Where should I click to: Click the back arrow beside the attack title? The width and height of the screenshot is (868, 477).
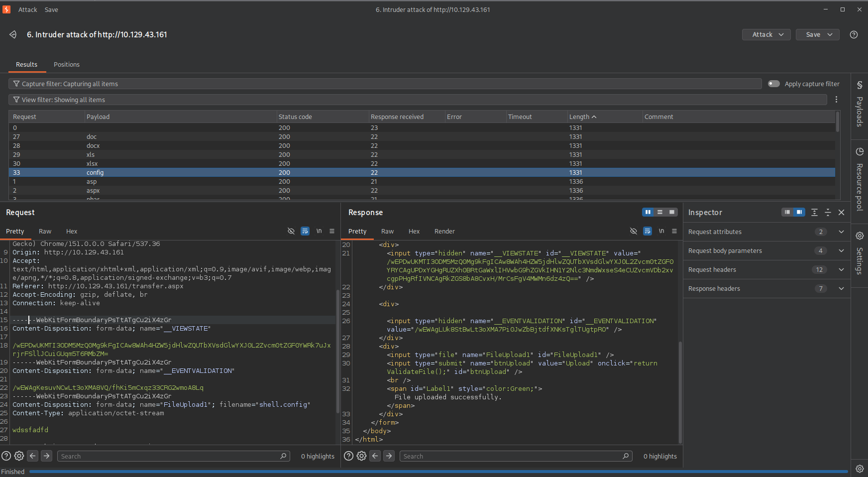[13, 34]
